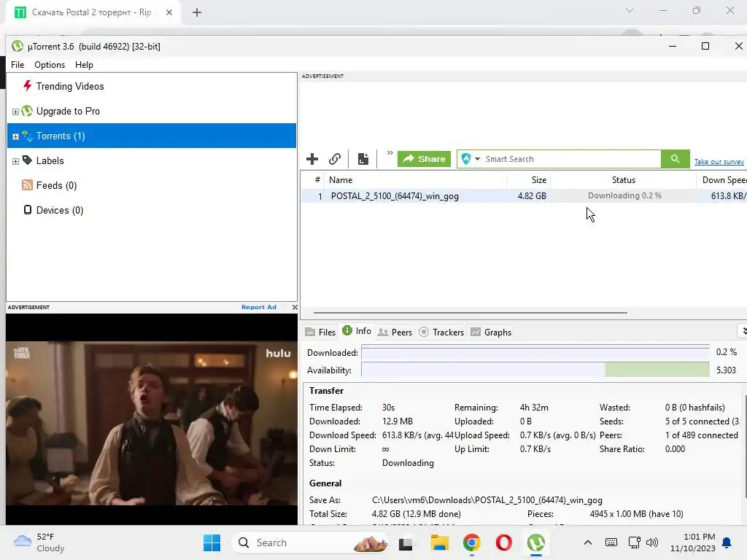
Task: Click into the Smart Search field
Action: [x=572, y=159]
